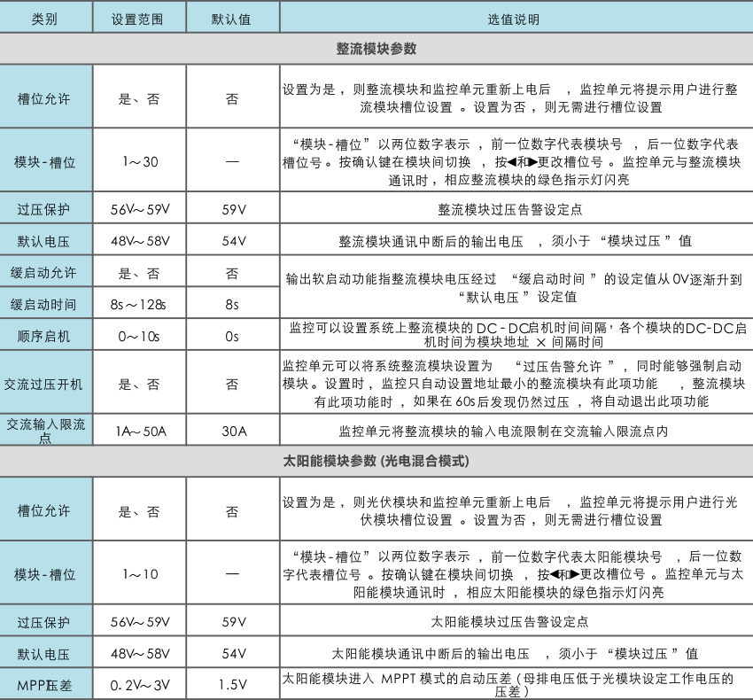
Task: Click the 顺序启机 category cell
Action: 45,336
